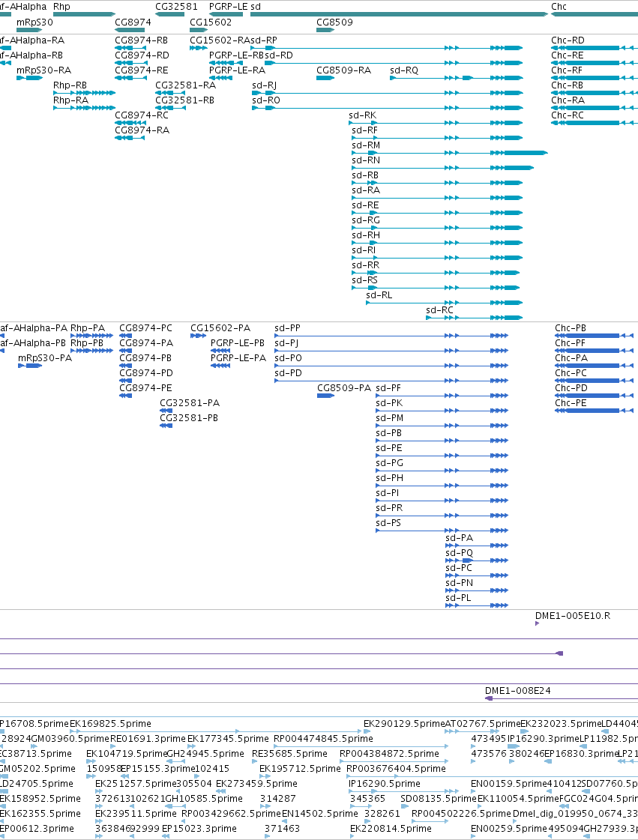Open EST EK169825.5prime
The width and height of the screenshot is (638, 840).
click(x=110, y=724)
